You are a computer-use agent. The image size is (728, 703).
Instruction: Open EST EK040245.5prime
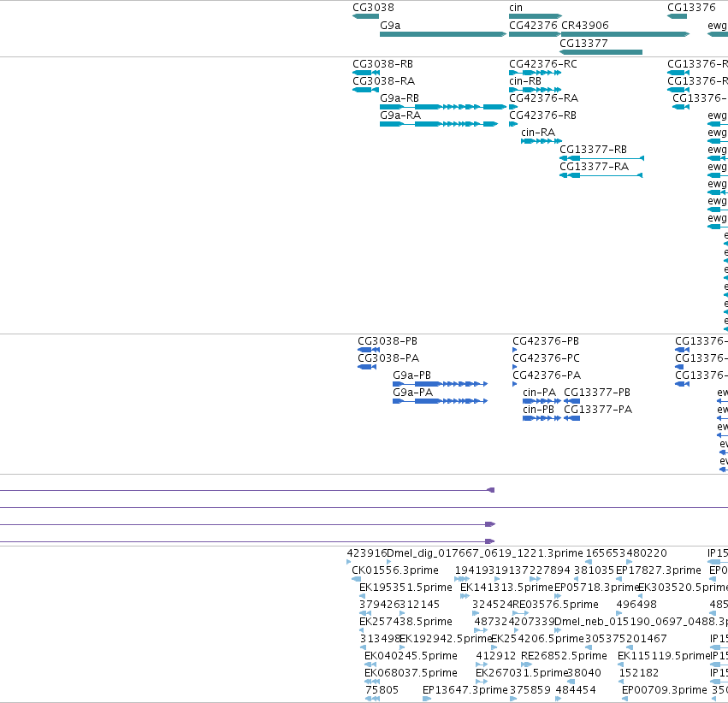click(x=411, y=656)
